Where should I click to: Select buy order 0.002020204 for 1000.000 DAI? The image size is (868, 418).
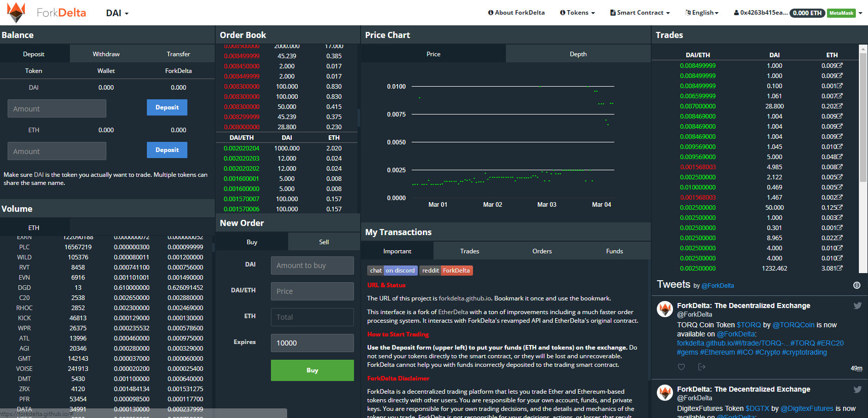(x=287, y=148)
